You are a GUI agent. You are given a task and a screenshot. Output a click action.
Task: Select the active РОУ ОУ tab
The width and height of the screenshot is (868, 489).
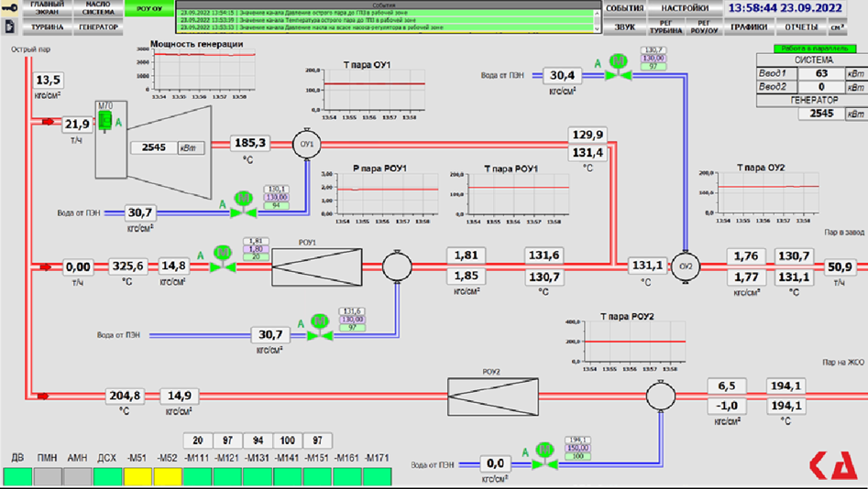[x=148, y=8]
